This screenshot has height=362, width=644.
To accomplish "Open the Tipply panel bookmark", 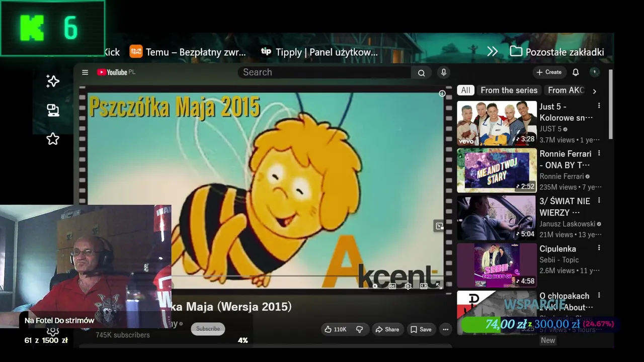I will coord(319,52).
